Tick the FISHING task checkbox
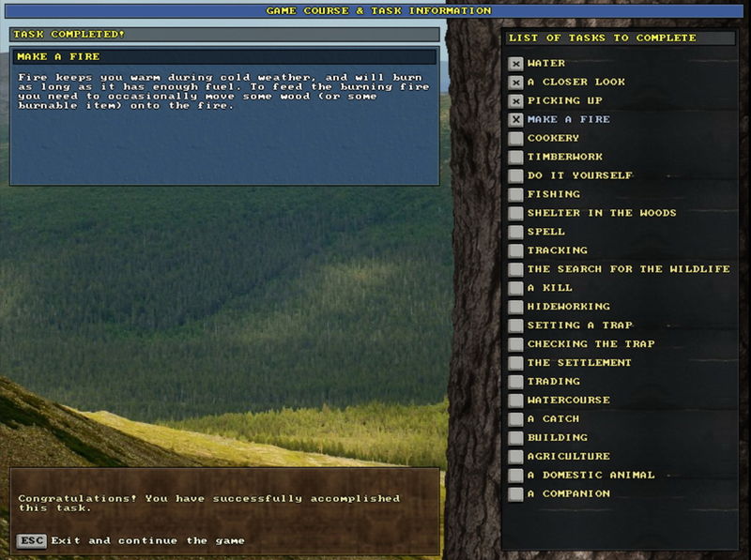This screenshot has width=751, height=560. [x=514, y=194]
